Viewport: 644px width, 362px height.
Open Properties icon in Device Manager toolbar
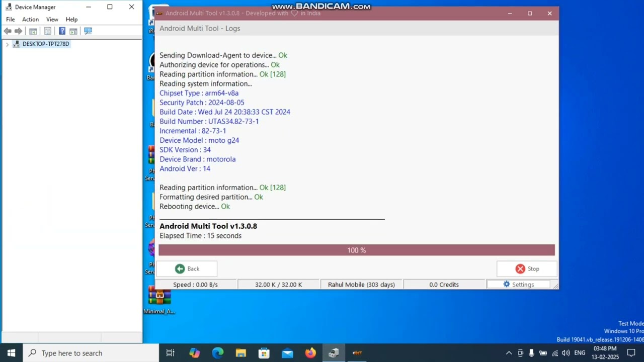pyautogui.click(x=48, y=31)
